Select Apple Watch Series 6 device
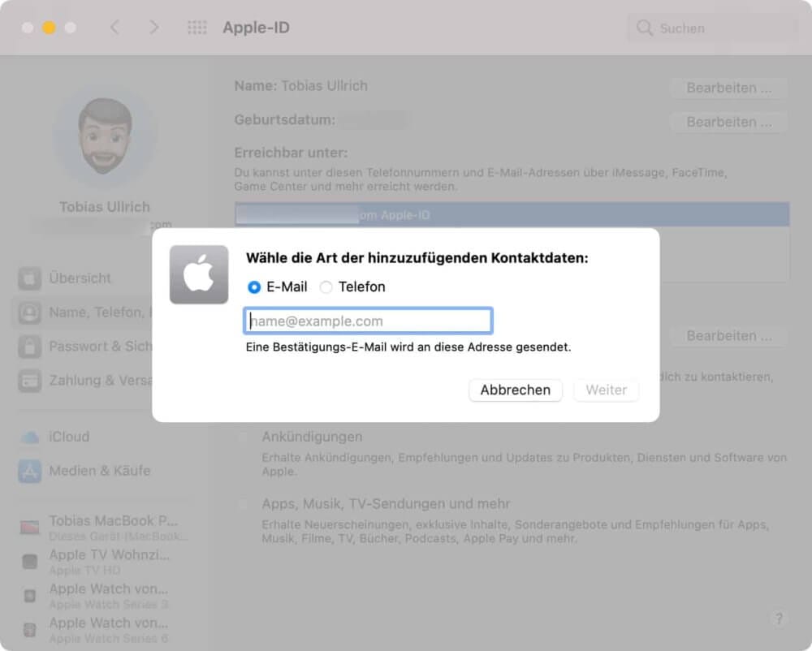Screen dimensions: 812x651 [104, 630]
